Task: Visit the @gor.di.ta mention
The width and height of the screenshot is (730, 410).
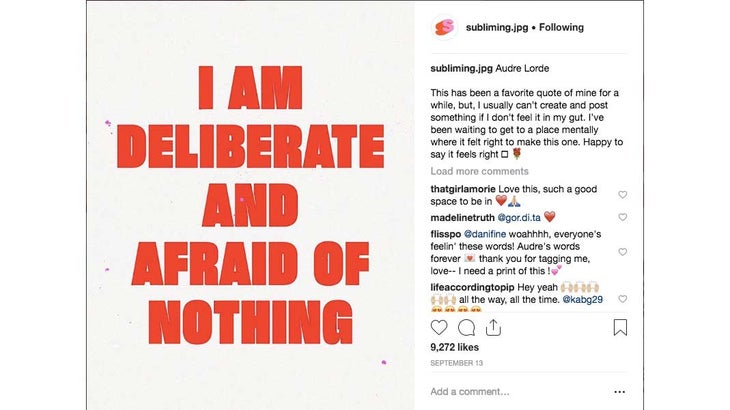Action: point(519,217)
